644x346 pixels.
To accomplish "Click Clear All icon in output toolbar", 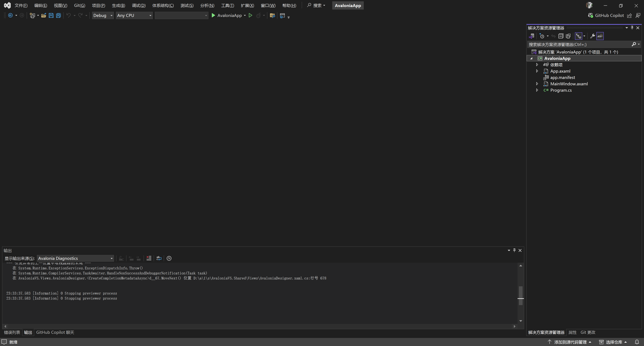I will coord(149,258).
